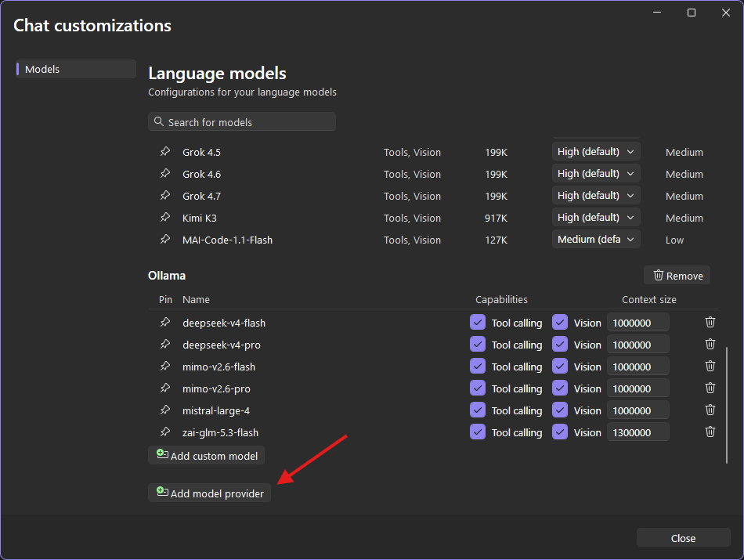This screenshot has height=560, width=744.
Task: Disable Vision for mimo-v2.6-flash
Action: (x=560, y=366)
